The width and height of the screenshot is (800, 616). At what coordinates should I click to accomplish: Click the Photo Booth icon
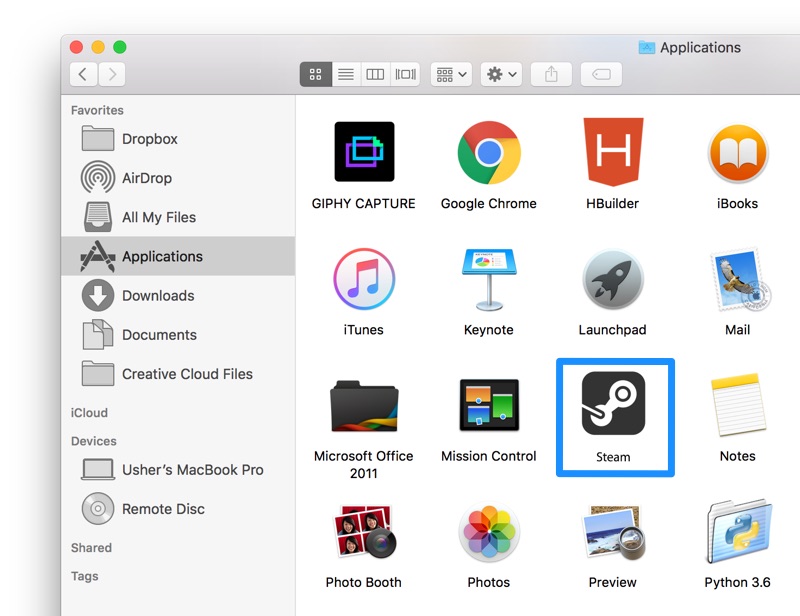[x=365, y=531]
